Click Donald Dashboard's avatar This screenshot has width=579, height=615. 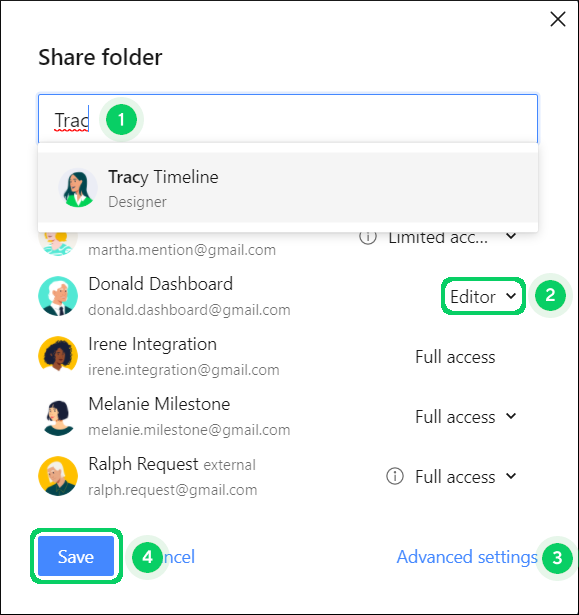click(58, 296)
